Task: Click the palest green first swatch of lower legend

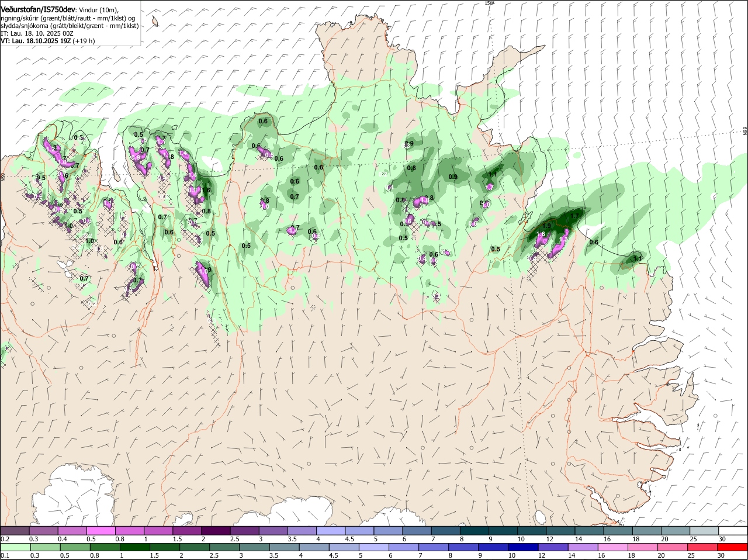Action: tap(15, 547)
